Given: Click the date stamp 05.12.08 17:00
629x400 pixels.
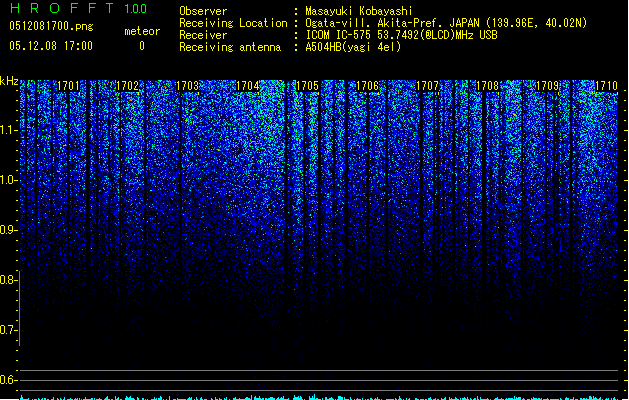Looking at the screenshot, I should click(51, 46).
